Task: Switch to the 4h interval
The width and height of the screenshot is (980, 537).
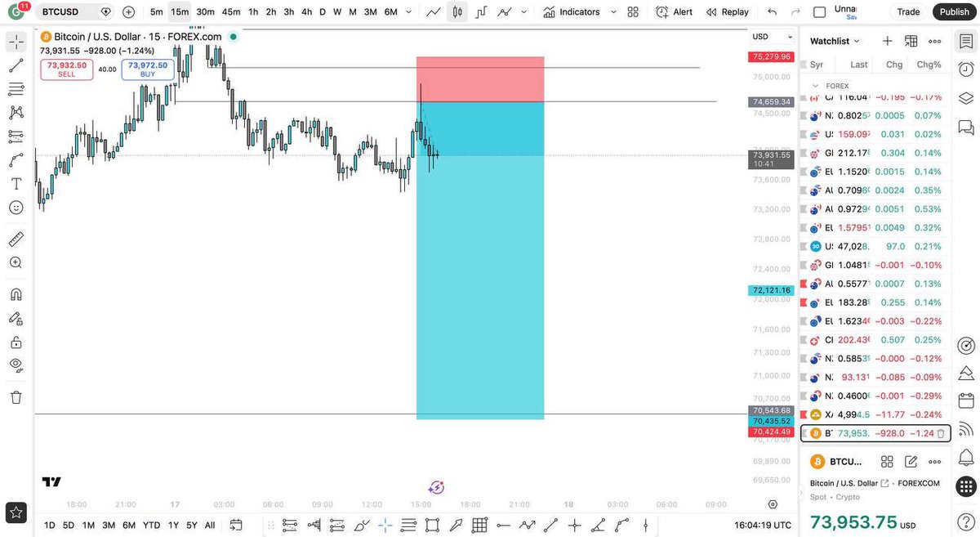Action: [x=306, y=12]
